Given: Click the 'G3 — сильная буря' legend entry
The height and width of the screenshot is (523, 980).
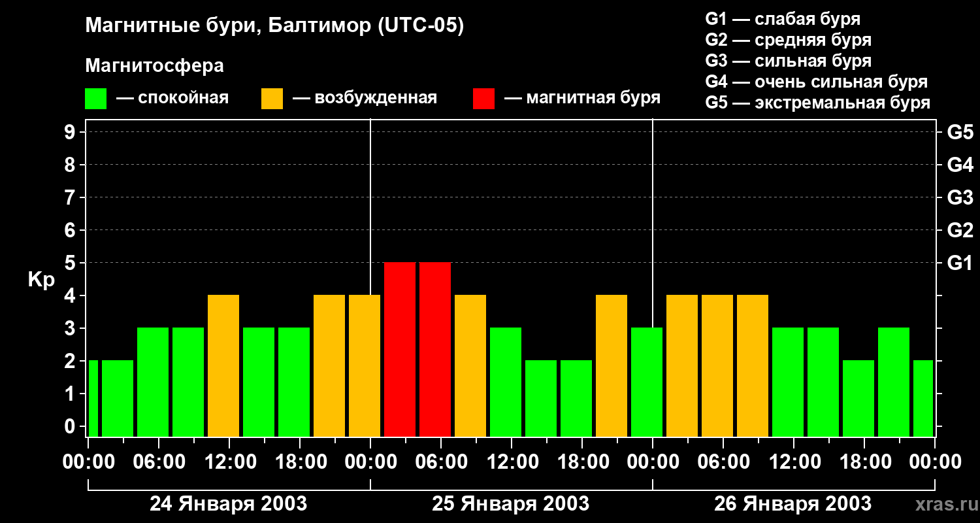Looking at the screenshot, I should [788, 61].
